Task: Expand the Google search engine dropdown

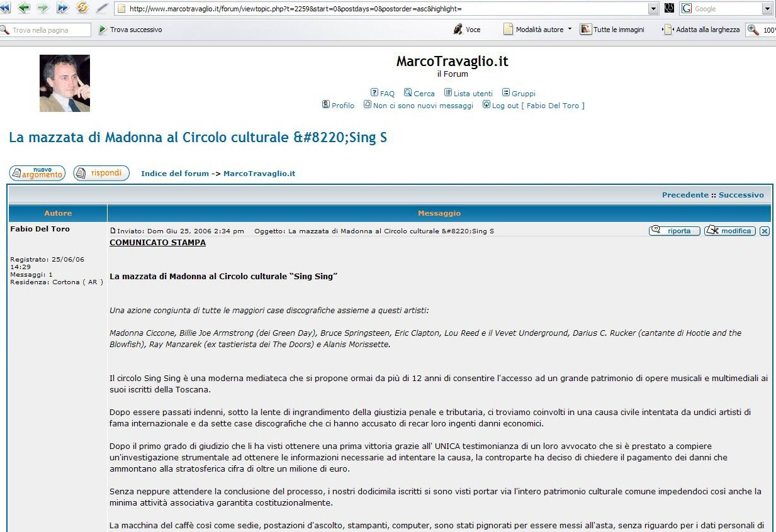Action: click(767, 9)
